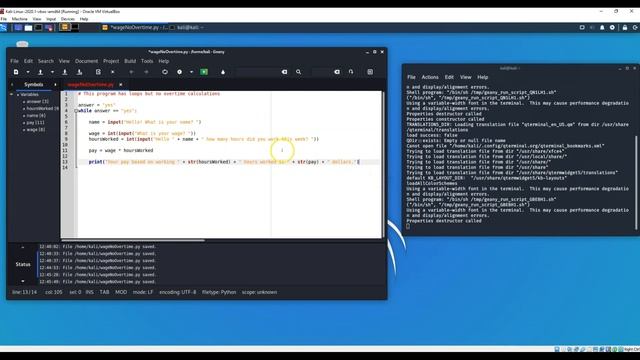Open Geany Edit menu
Image resolution: width=640 pixels, height=360 pixels.
(28, 61)
